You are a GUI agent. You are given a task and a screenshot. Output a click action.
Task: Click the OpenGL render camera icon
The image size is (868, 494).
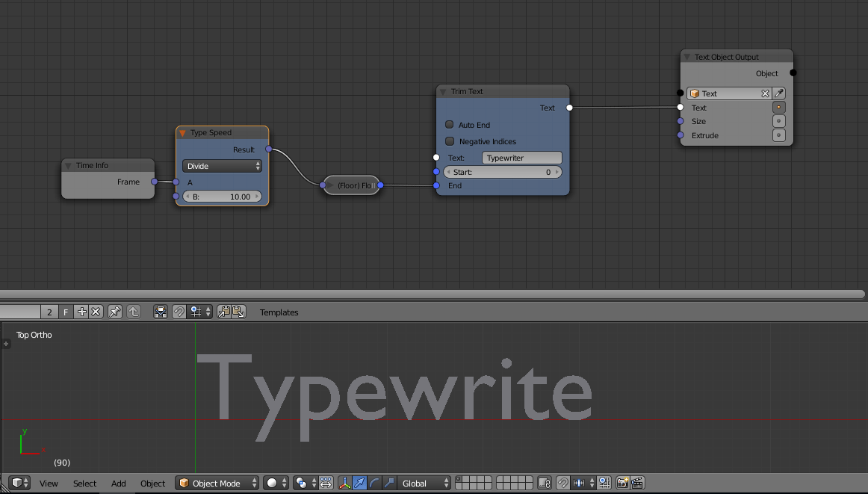click(621, 483)
